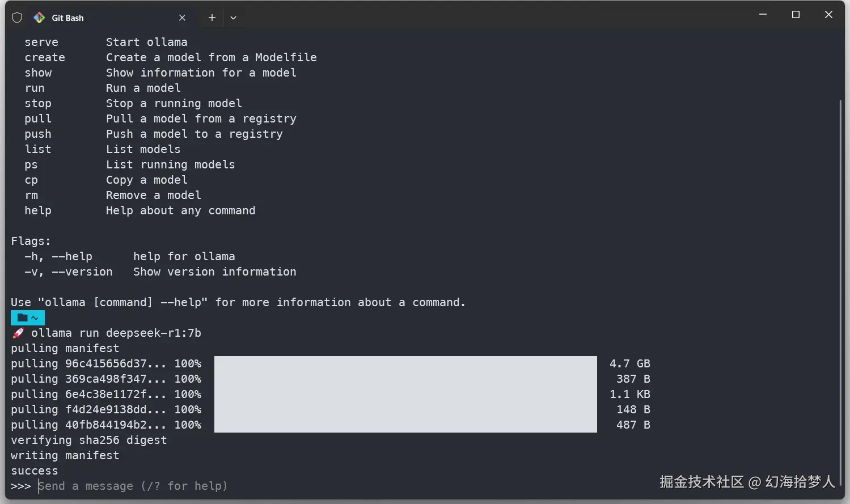Click the success output line
Image resolution: width=850 pixels, height=504 pixels.
[x=35, y=471]
